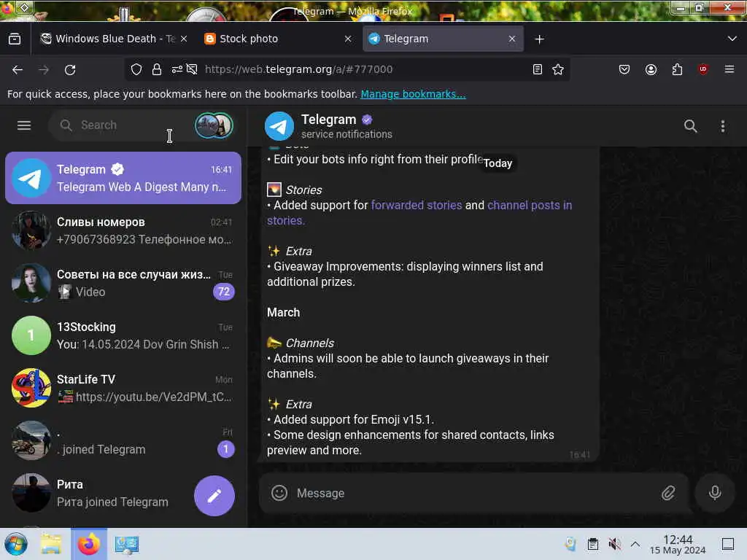Open the Firefox account icon
This screenshot has width=747, height=560.
(x=651, y=69)
